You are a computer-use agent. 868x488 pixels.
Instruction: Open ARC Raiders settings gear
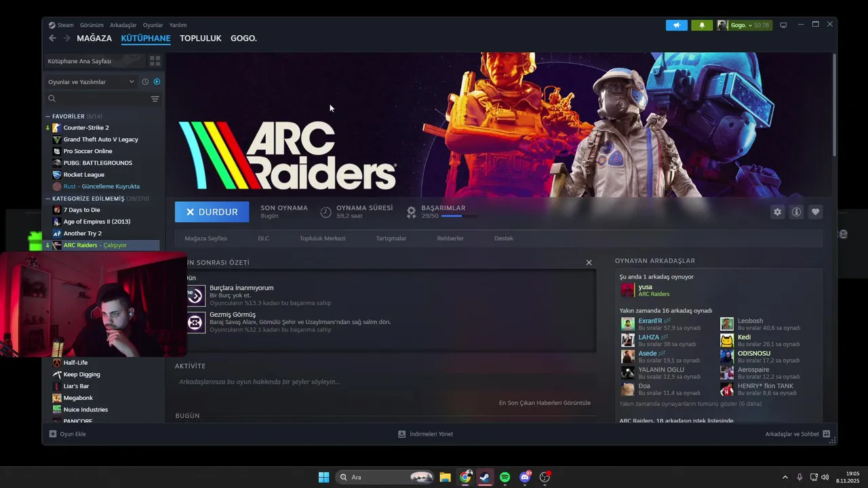click(x=777, y=212)
